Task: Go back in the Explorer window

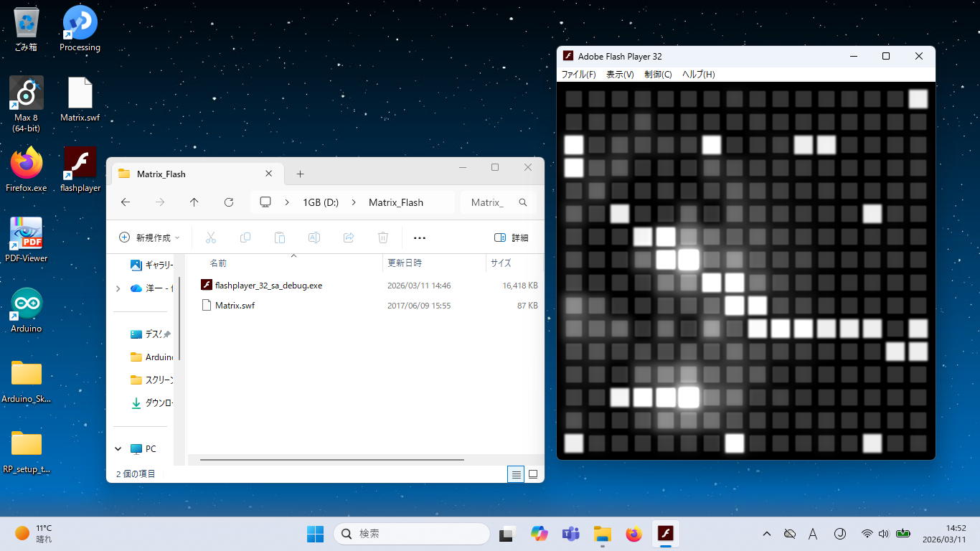Action: [126, 202]
